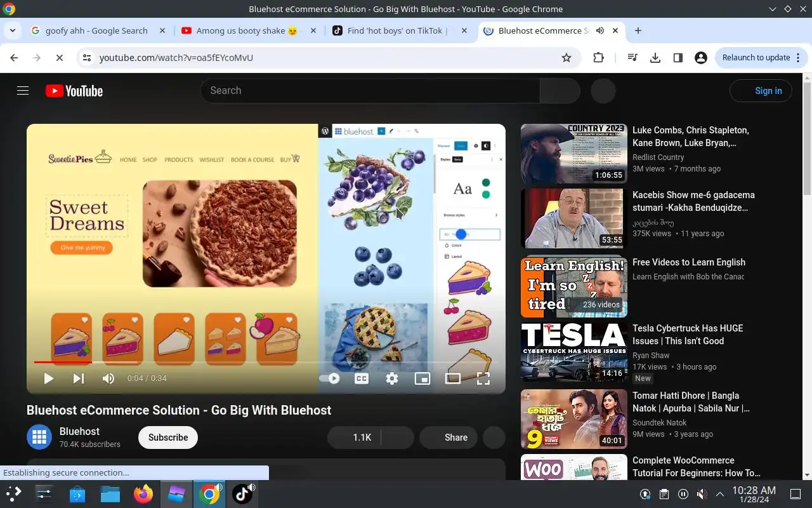Go back to previous page

(14, 57)
